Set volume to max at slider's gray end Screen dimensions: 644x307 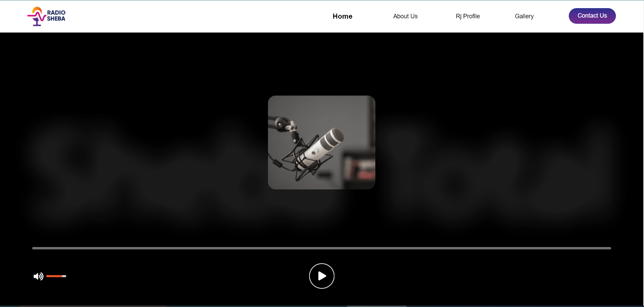tap(65, 276)
